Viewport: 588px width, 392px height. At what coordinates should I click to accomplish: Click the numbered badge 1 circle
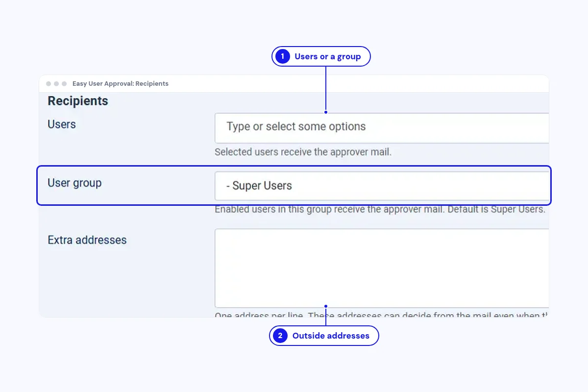click(x=282, y=56)
